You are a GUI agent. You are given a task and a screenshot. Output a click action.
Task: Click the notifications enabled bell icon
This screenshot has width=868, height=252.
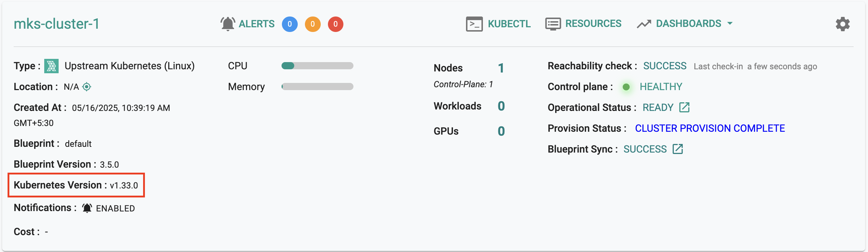tap(87, 208)
